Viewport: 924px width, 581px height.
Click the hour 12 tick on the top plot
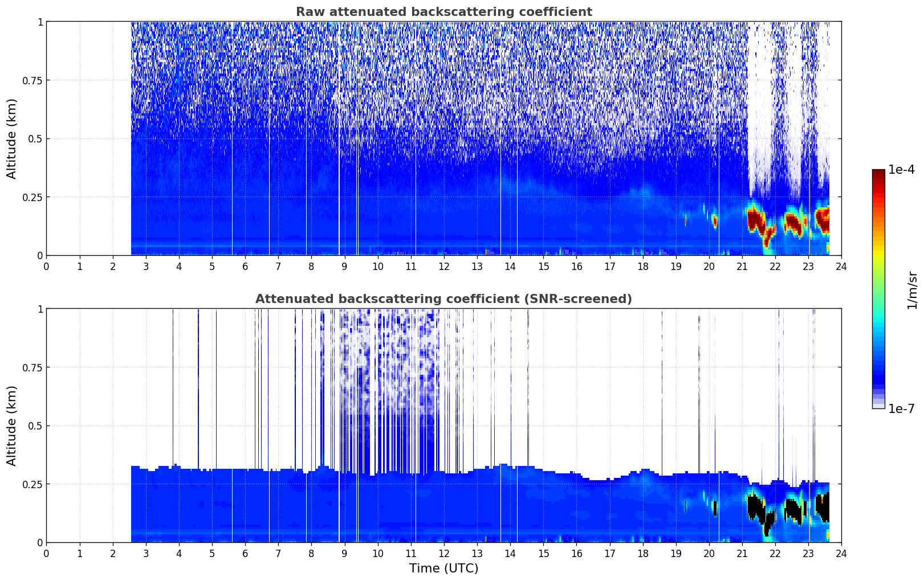(x=444, y=266)
